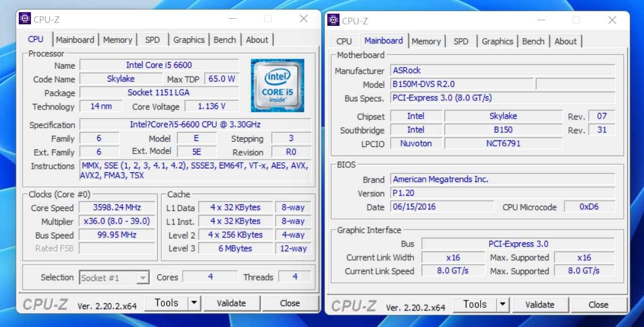Open Memory tab in right window
644x327 pixels.
(426, 41)
